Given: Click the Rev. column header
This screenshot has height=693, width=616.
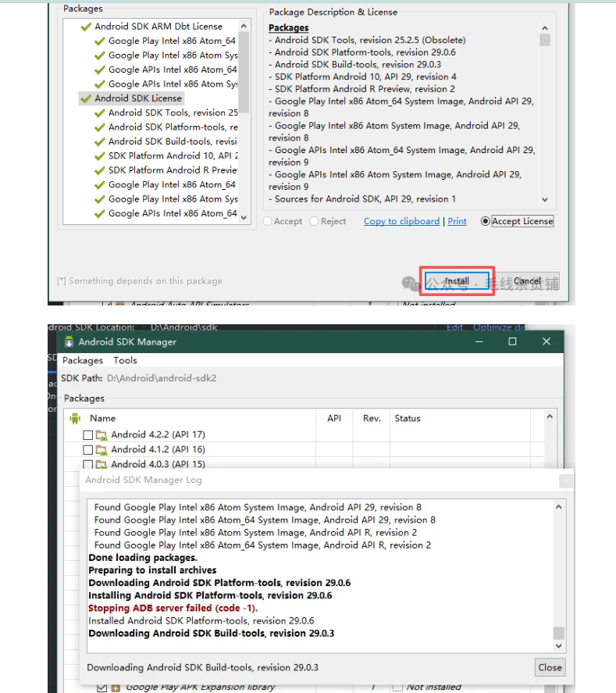Looking at the screenshot, I should (x=372, y=418).
